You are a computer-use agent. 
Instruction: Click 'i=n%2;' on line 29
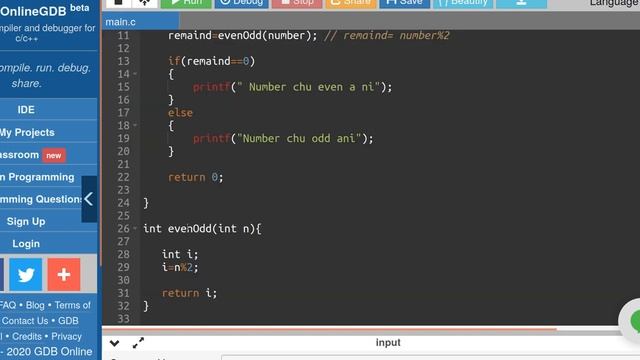180,267
